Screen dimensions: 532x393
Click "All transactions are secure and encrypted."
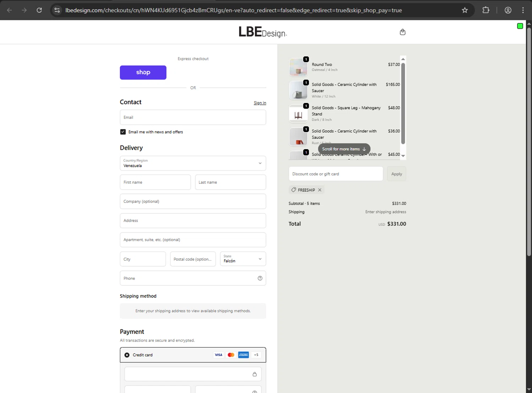[x=157, y=340]
